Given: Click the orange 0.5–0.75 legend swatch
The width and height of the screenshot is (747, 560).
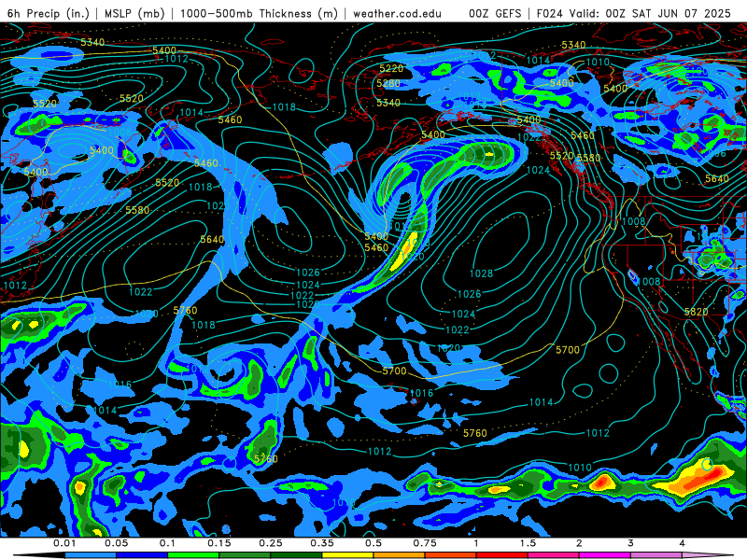Looking at the screenshot, I should [400, 555].
